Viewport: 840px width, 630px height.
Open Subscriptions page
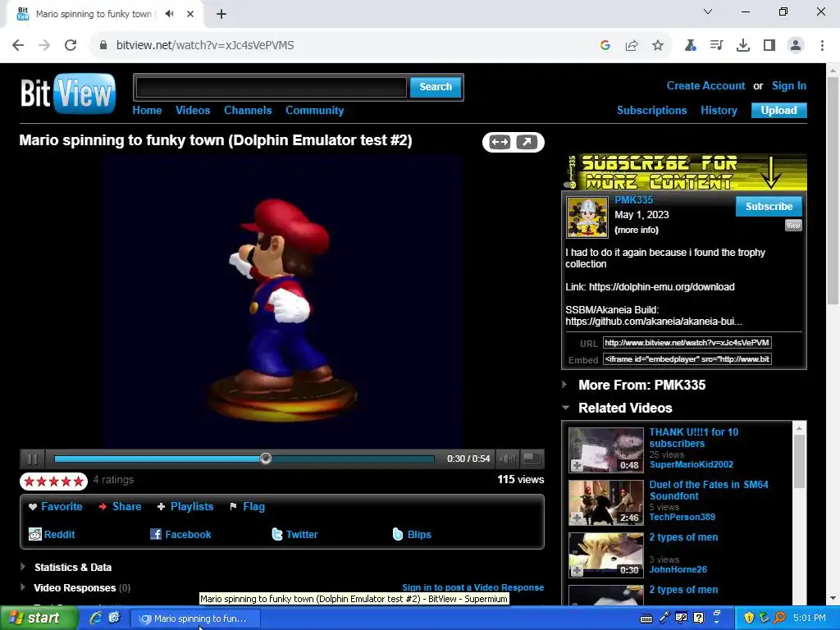click(x=651, y=111)
